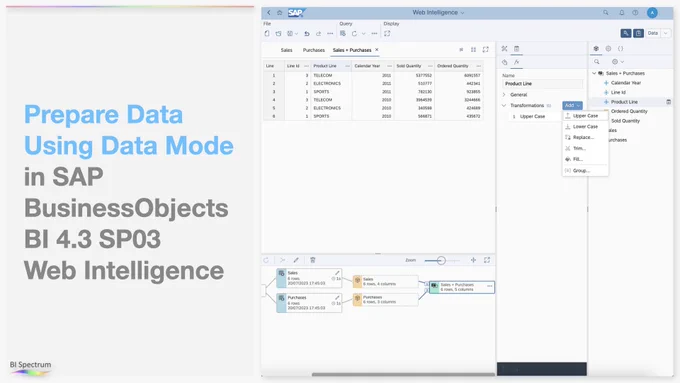Adjust the Zoom slider handle
The height and width of the screenshot is (383, 680).
tap(441, 260)
